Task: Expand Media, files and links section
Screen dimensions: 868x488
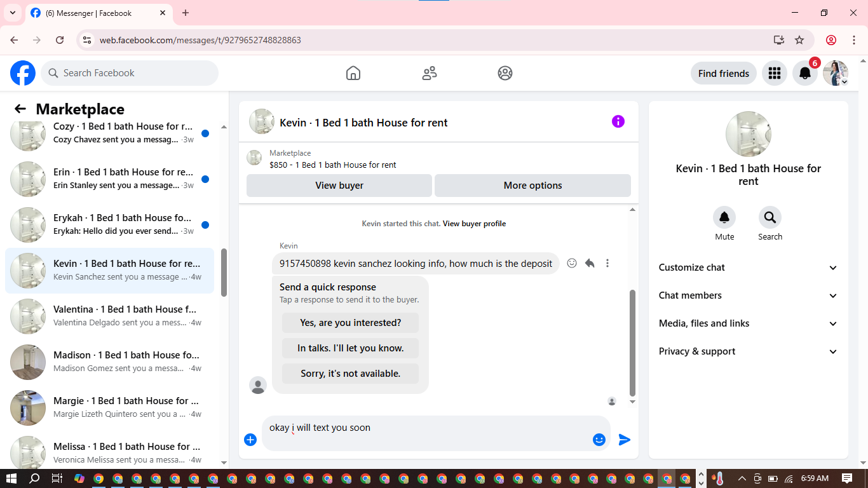Action: click(749, 323)
